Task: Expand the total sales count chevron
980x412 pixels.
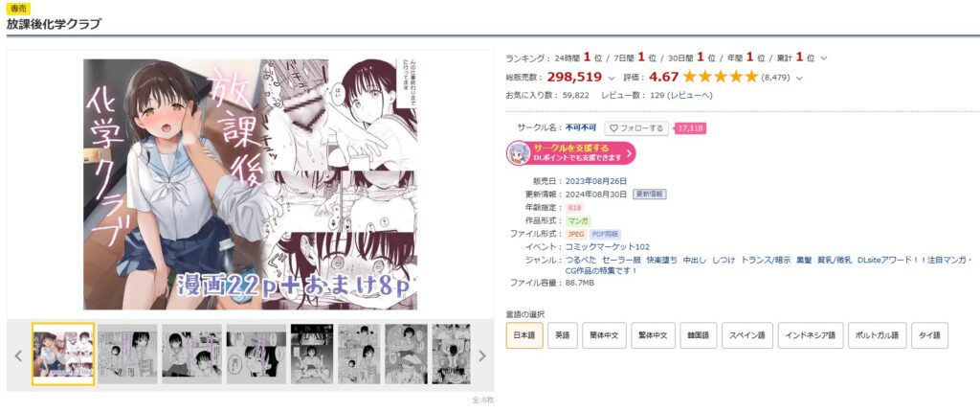Action: click(612, 78)
